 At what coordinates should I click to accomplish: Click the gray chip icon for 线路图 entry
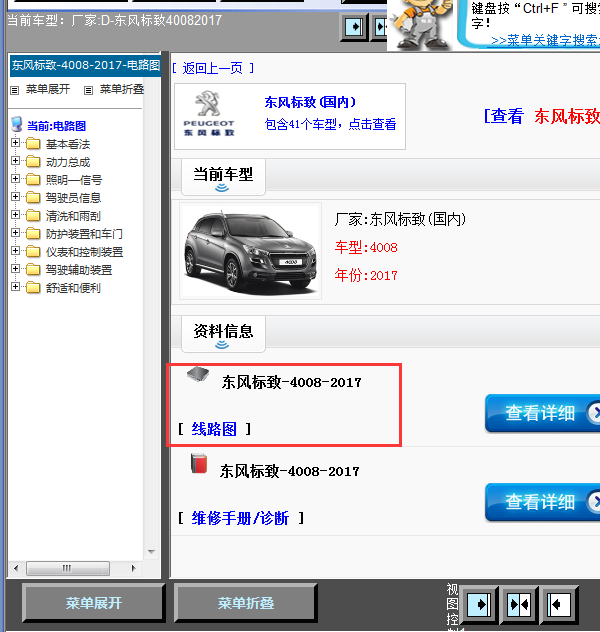pos(198,374)
